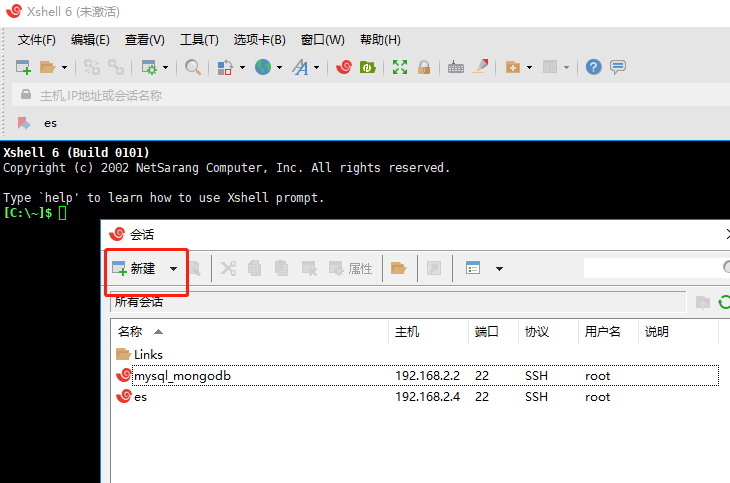Expand the session properties dropdown arrow
730x483 pixels.
coord(165,68)
